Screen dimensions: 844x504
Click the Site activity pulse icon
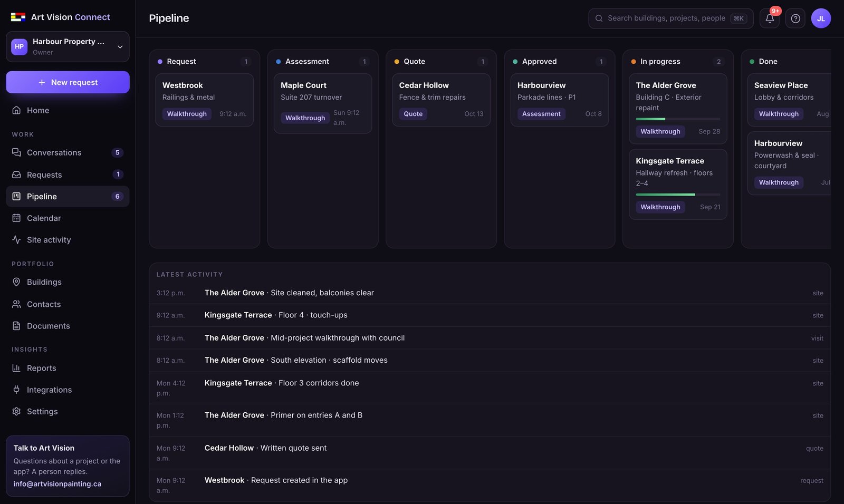click(x=16, y=240)
